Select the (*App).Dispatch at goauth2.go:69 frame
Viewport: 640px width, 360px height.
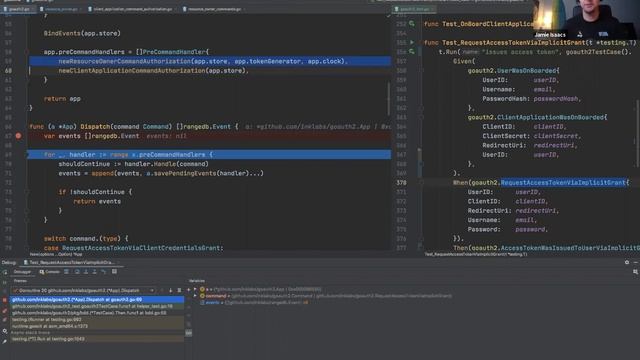[x=97, y=300]
